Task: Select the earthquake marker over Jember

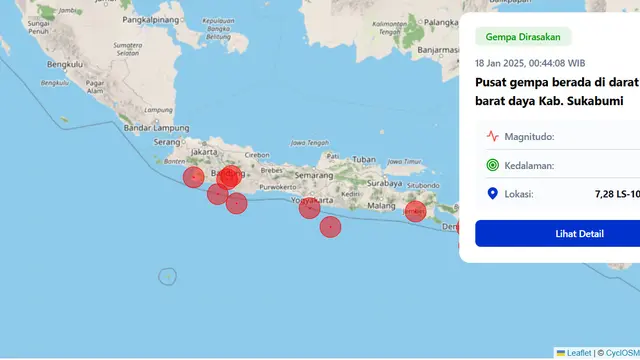Action: (x=415, y=211)
